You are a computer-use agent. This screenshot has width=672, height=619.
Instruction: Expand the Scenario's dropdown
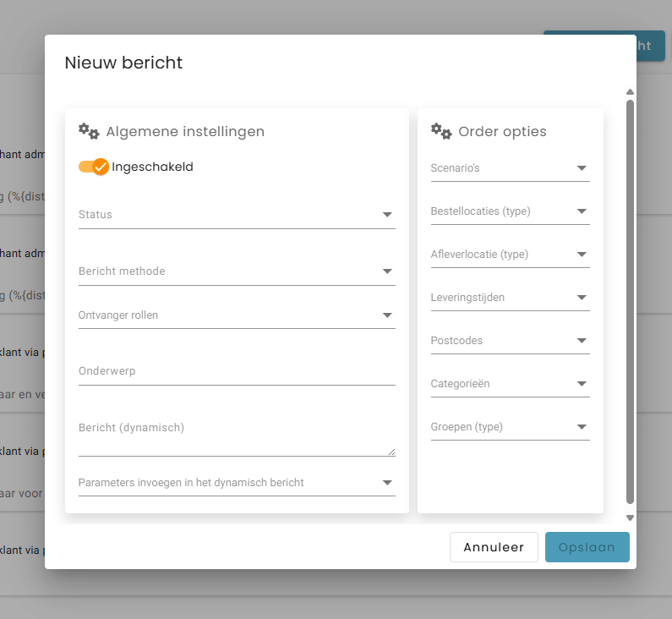pyautogui.click(x=510, y=168)
